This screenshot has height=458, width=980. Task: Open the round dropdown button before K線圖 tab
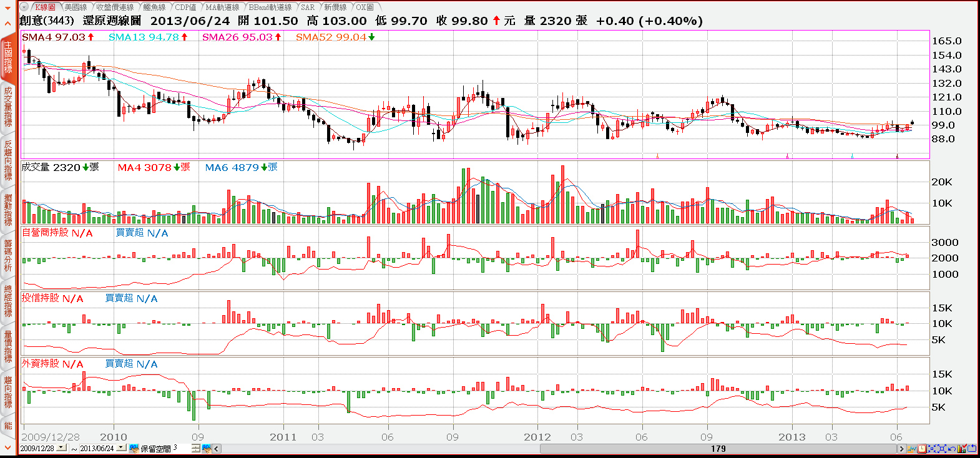[x=24, y=7]
